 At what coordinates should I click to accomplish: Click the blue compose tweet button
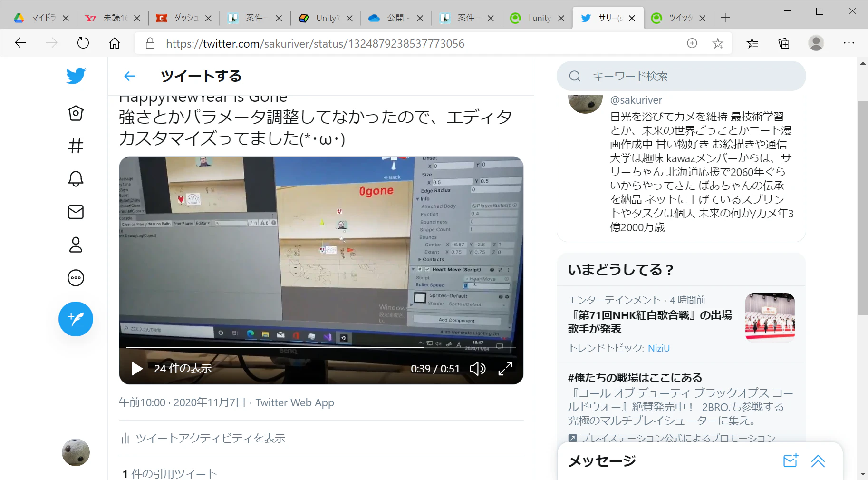click(x=76, y=319)
